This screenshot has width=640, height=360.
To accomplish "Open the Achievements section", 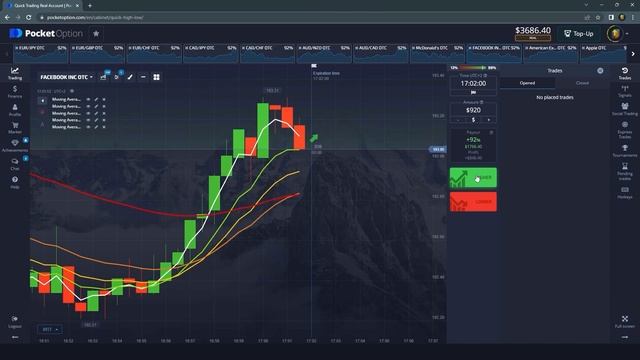I will coord(15,145).
